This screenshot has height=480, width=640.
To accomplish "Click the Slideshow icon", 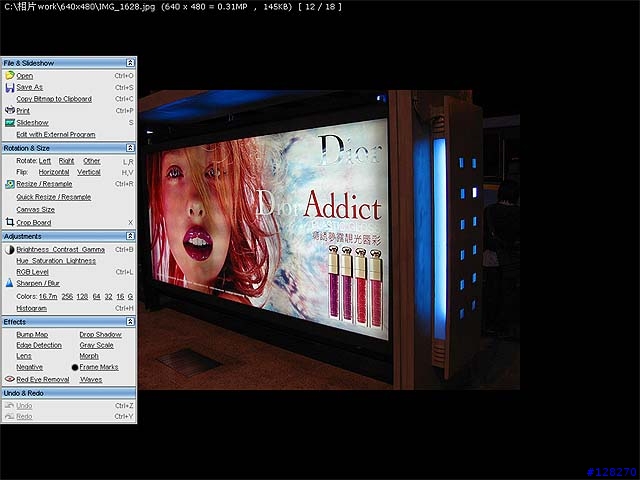I will [9, 122].
